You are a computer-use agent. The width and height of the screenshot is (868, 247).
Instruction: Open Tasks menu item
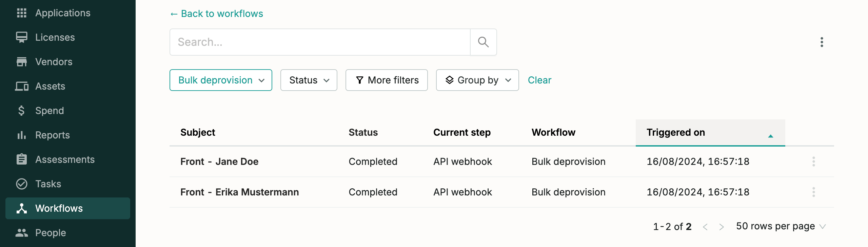(68, 184)
